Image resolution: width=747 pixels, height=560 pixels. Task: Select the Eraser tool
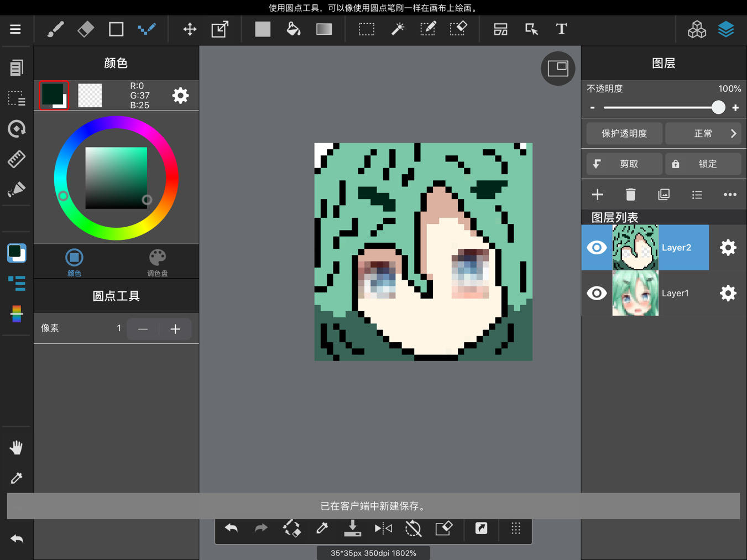86,29
